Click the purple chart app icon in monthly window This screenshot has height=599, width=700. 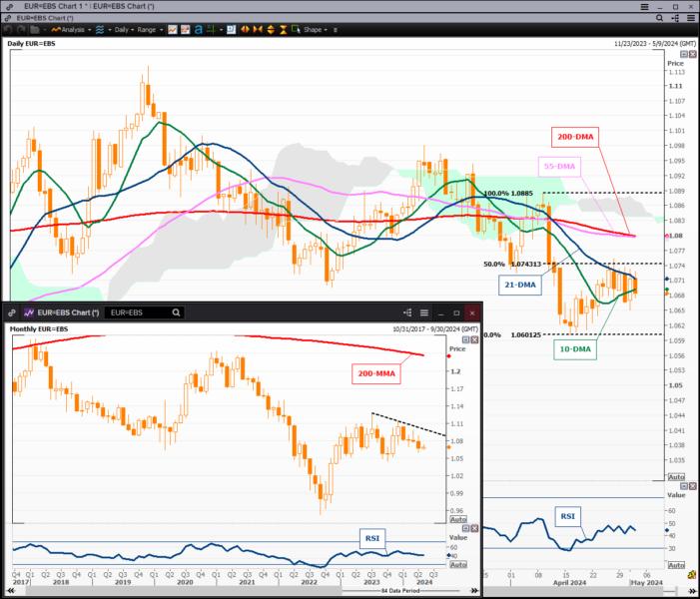(x=29, y=312)
